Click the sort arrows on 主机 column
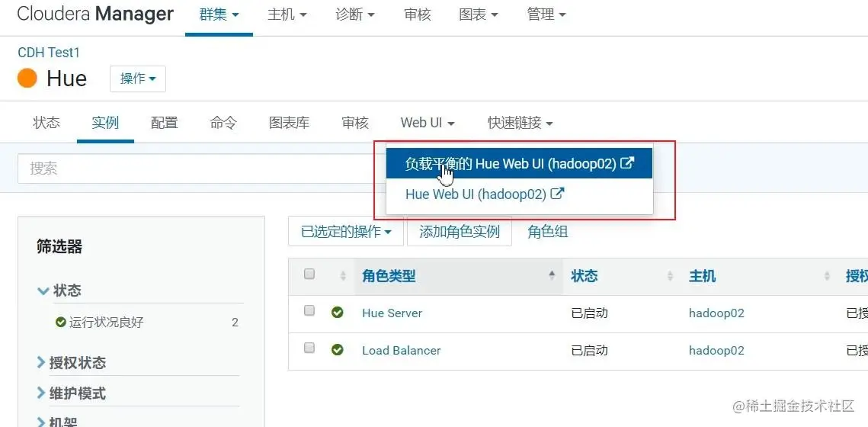868x427 pixels. coord(828,276)
